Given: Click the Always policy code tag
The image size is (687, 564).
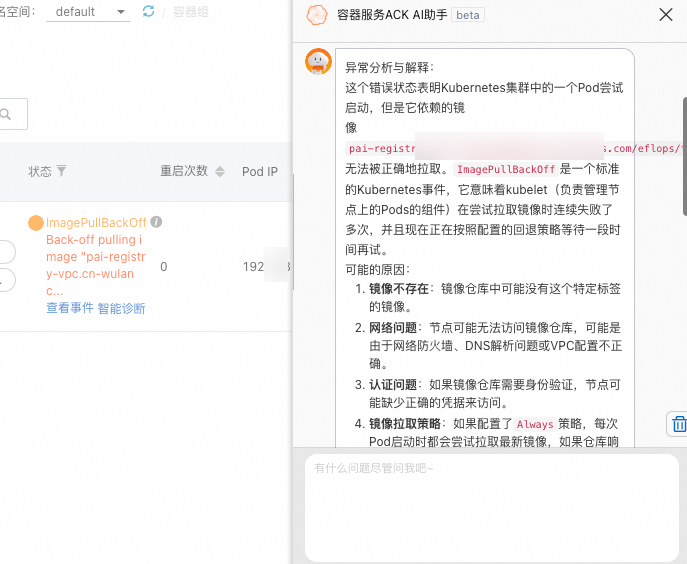Looking at the screenshot, I should pos(535,424).
